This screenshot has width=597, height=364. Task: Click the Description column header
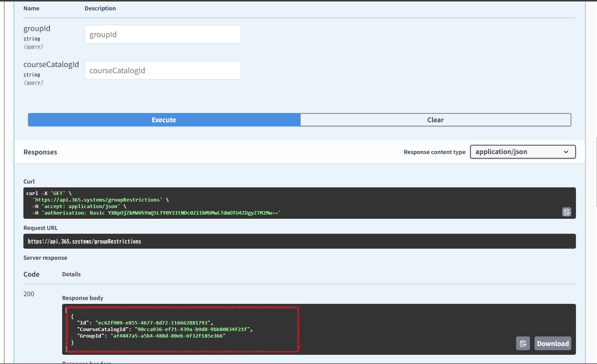coord(100,8)
